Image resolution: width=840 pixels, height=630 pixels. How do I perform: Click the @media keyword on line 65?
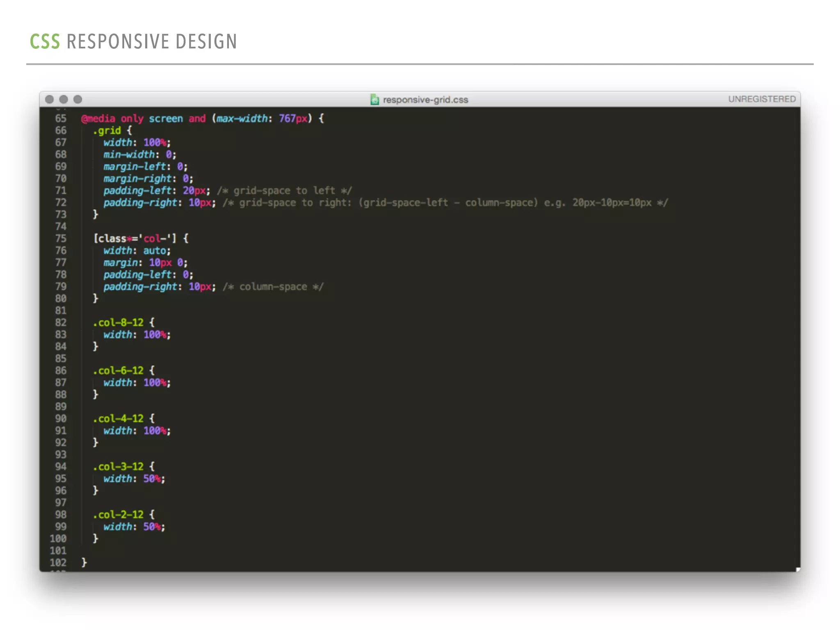point(98,119)
